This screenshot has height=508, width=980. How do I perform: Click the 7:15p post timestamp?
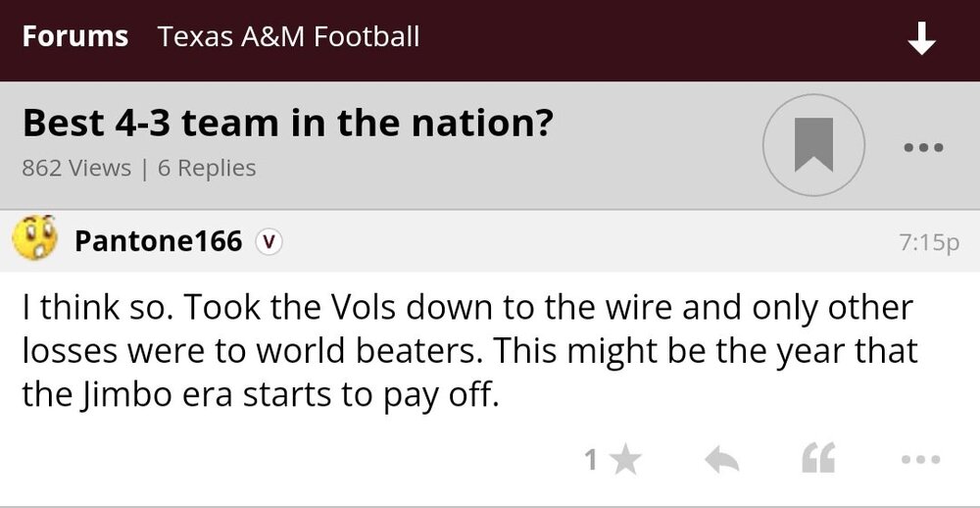[928, 242]
